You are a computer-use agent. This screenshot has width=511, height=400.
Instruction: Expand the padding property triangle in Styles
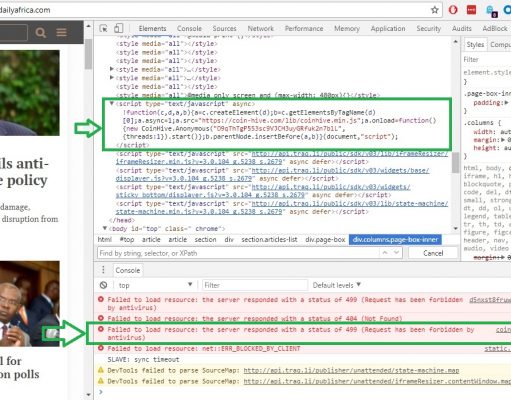click(506, 103)
